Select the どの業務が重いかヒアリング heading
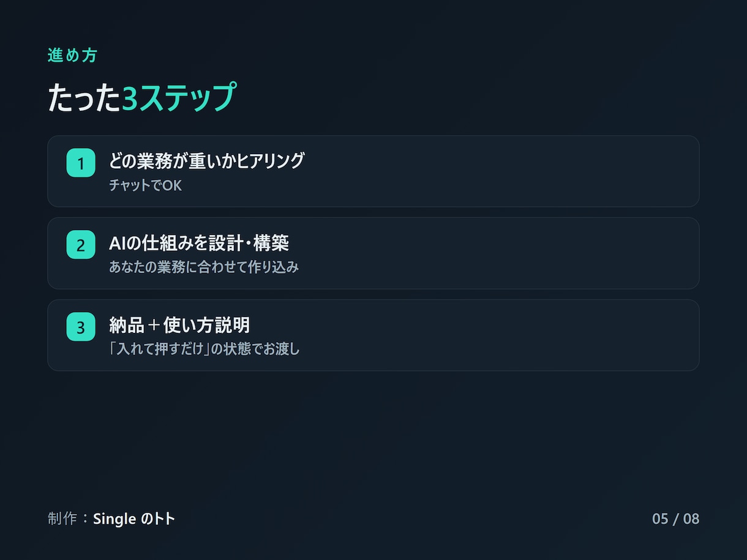 tap(206, 161)
